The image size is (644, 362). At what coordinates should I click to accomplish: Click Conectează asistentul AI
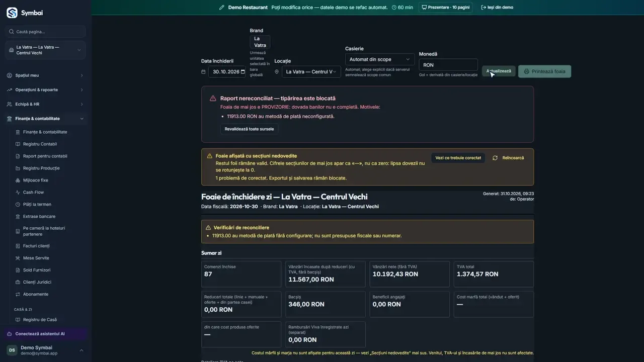pyautogui.click(x=45, y=334)
